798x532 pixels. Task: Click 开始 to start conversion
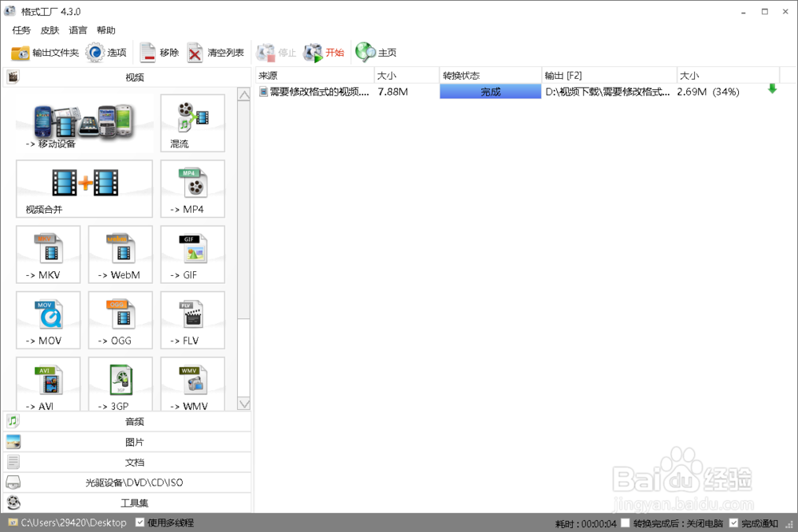point(324,53)
